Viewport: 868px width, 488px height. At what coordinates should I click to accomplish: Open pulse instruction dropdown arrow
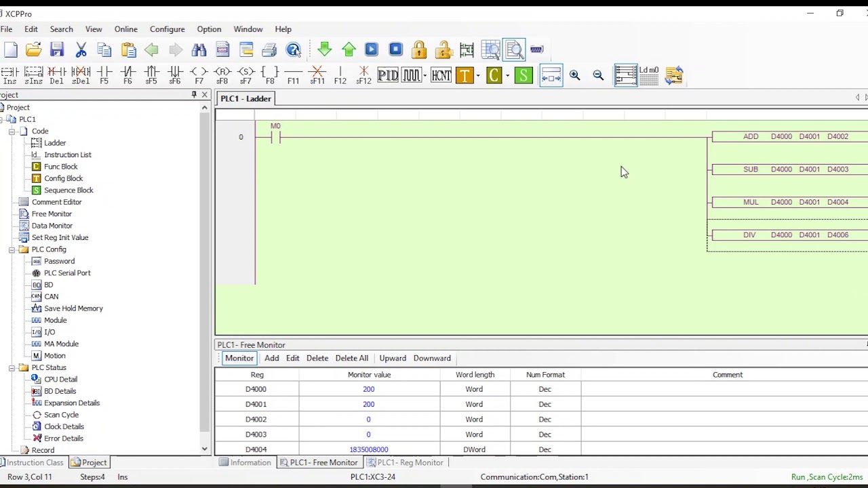click(x=425, y=75)
